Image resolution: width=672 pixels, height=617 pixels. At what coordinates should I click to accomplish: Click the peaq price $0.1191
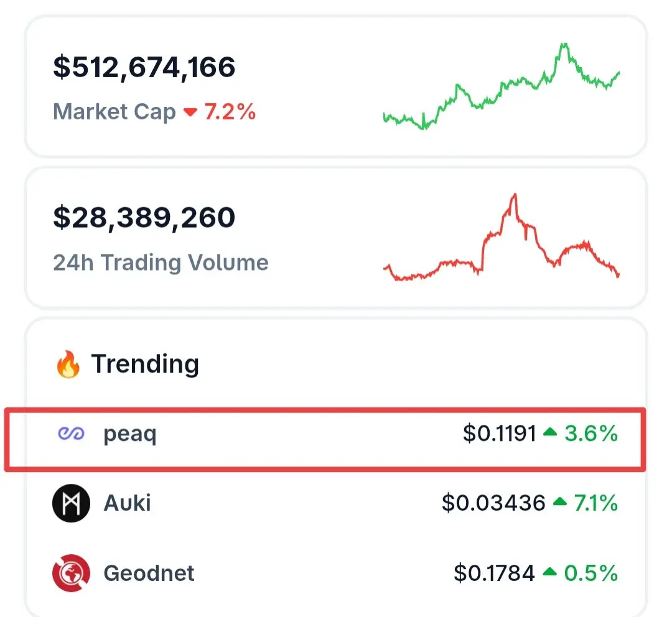[500, 433]
